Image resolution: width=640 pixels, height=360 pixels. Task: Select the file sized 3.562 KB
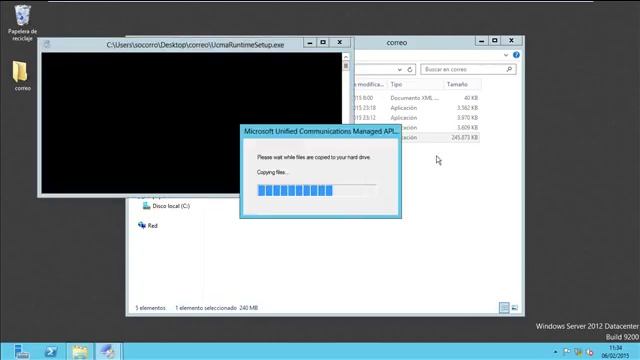(416, 108)
